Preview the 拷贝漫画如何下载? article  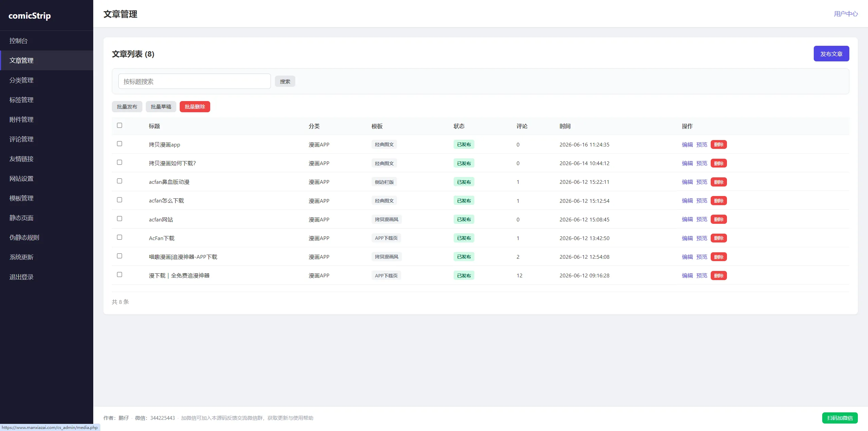coord(702,163)
